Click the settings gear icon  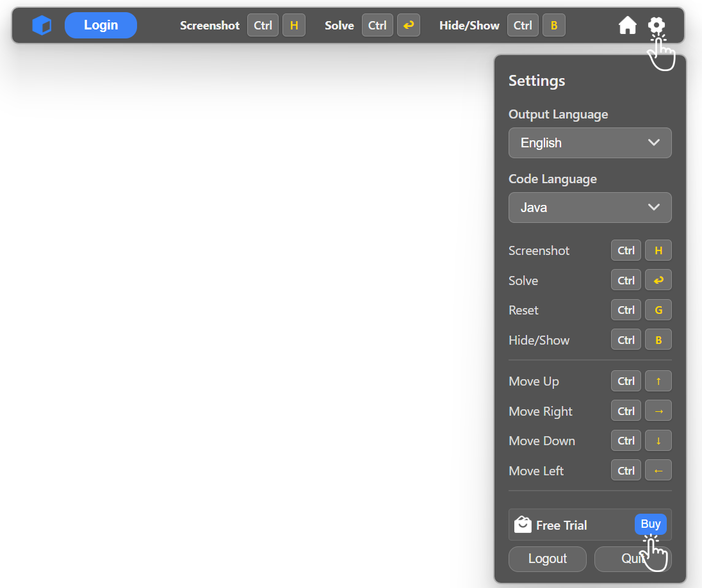pos(656,25)
